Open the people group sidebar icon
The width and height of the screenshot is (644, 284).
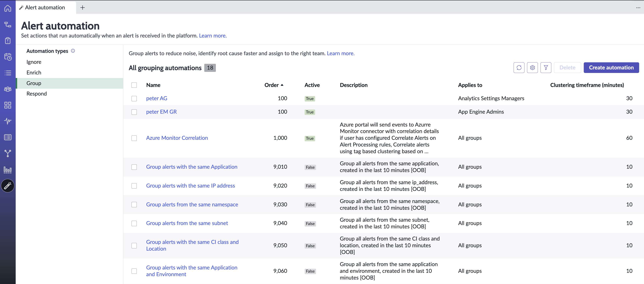(x=8, y=89)
